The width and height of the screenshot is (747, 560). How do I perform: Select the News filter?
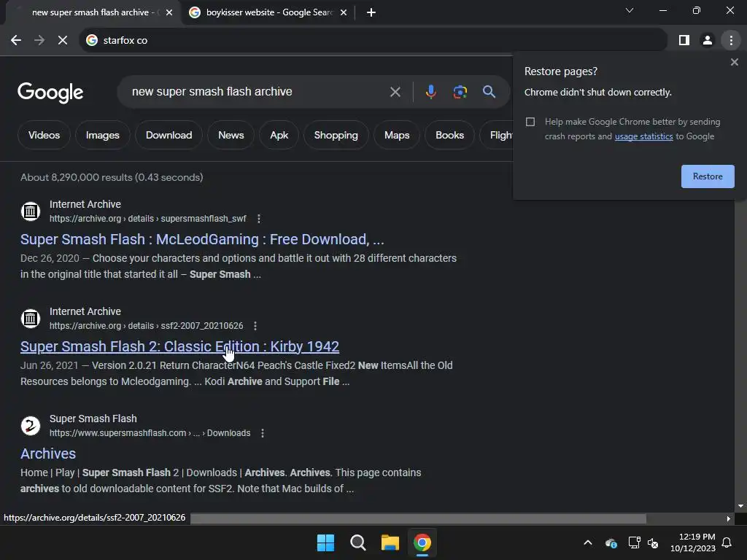tap(231, 135)
